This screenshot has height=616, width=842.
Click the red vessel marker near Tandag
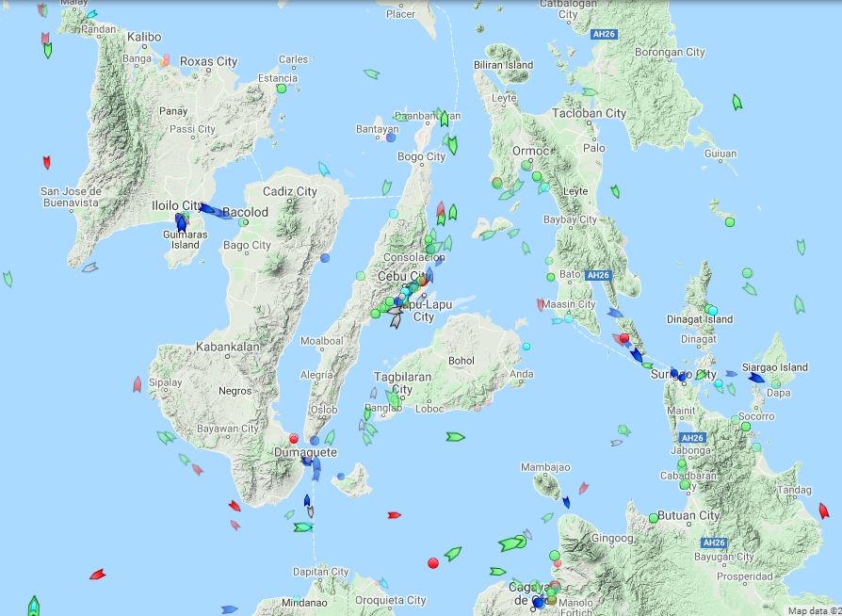coord(823,511)
